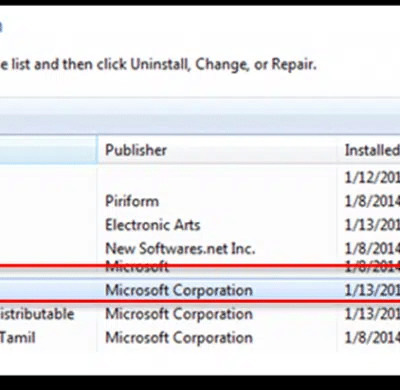Sort the list by the Publisher column header

tap(217, 150)
